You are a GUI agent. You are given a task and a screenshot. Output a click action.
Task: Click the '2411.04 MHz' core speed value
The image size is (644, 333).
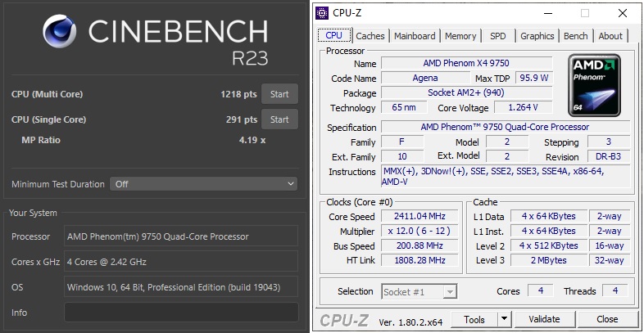[420, 216]
